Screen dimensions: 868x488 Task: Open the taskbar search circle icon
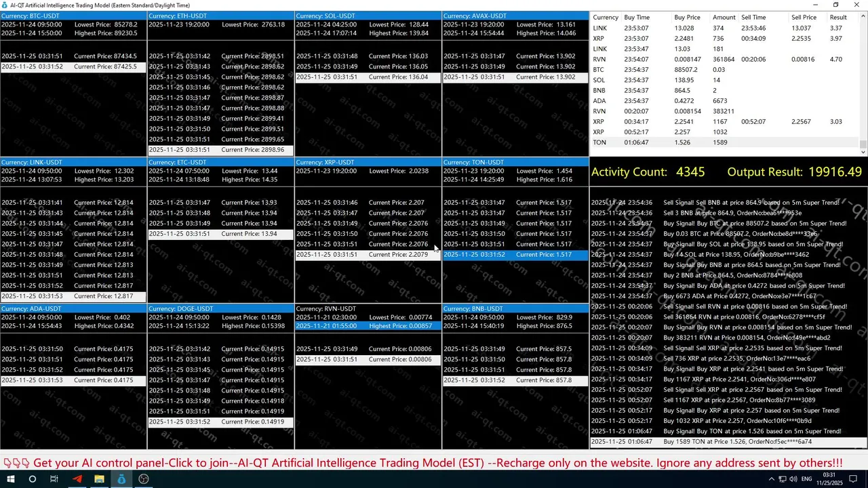pyautogui.click(x=32, y=479)
